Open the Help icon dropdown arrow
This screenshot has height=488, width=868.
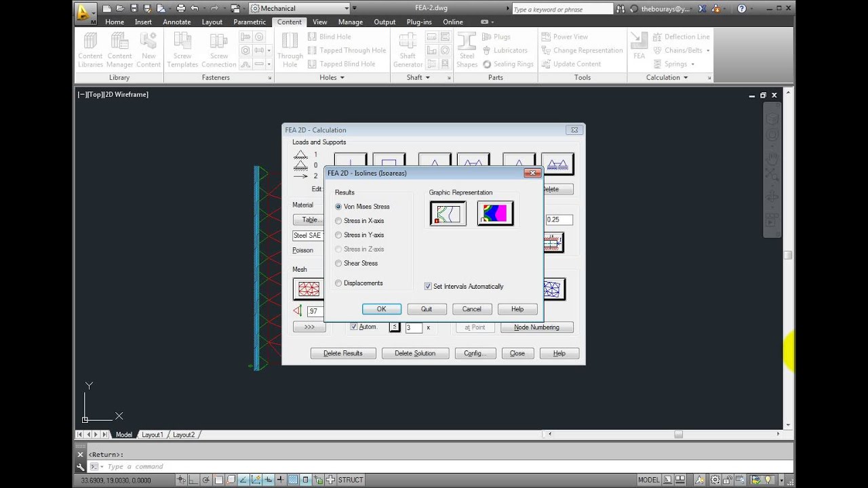click(x=752, y=9)
